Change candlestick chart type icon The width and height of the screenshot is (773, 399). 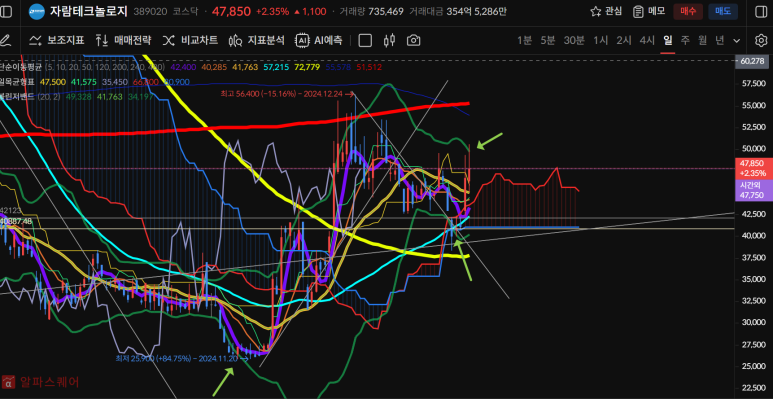(389, 40)
